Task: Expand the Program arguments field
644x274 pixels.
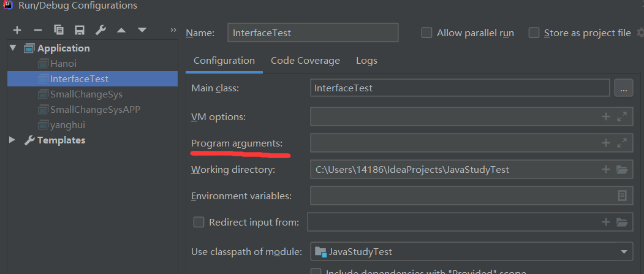Action: click(622, 143)
